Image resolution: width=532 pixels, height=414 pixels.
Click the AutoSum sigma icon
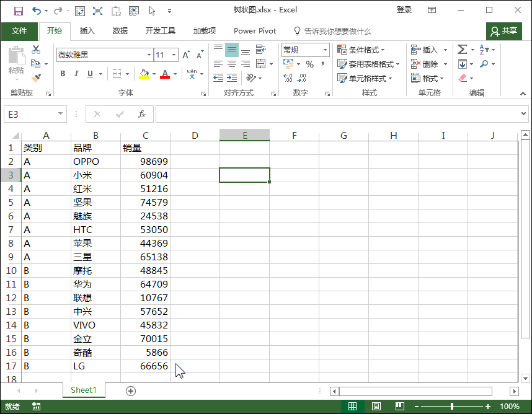[x=462, y=50]
